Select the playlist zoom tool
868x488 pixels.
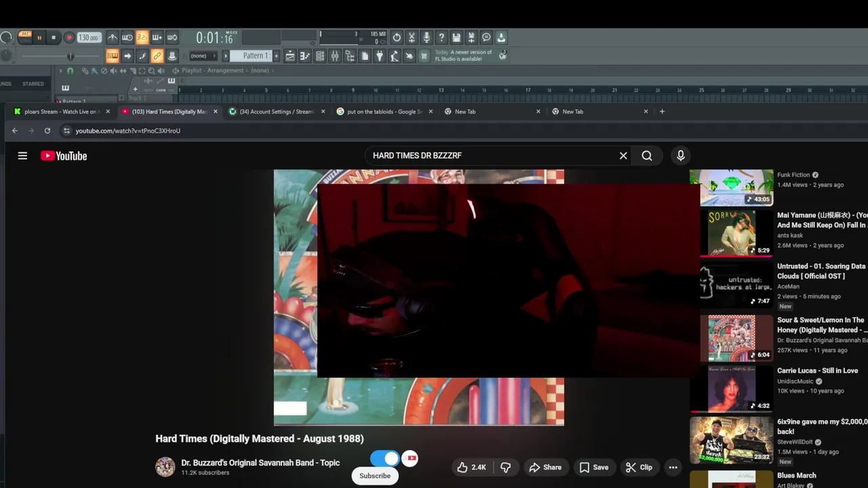point(151,70)
